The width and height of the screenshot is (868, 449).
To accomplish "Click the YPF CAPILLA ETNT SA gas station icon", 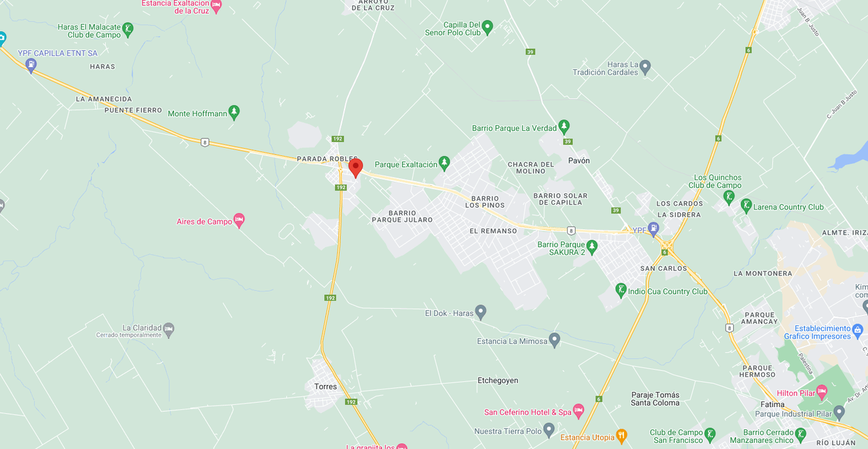I will coord(31,65).
